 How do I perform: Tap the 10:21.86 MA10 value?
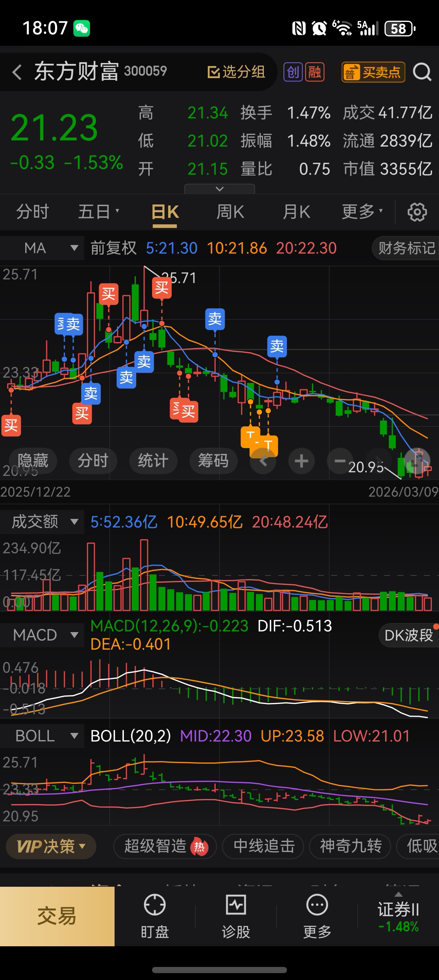(x=237, y=248)
